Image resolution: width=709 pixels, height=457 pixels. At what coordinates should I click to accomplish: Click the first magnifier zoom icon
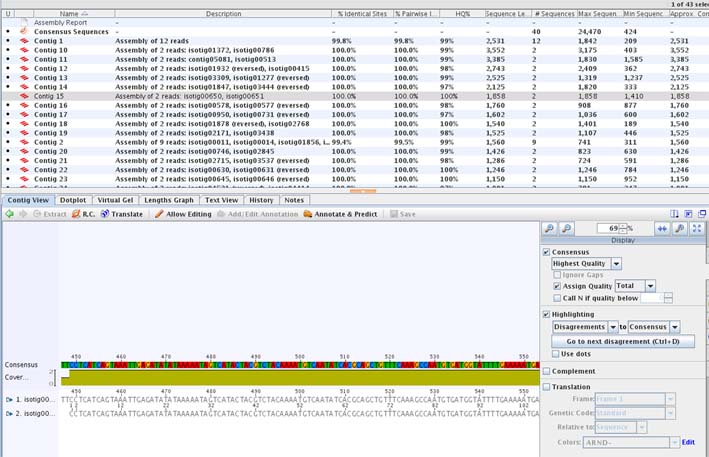549,229
